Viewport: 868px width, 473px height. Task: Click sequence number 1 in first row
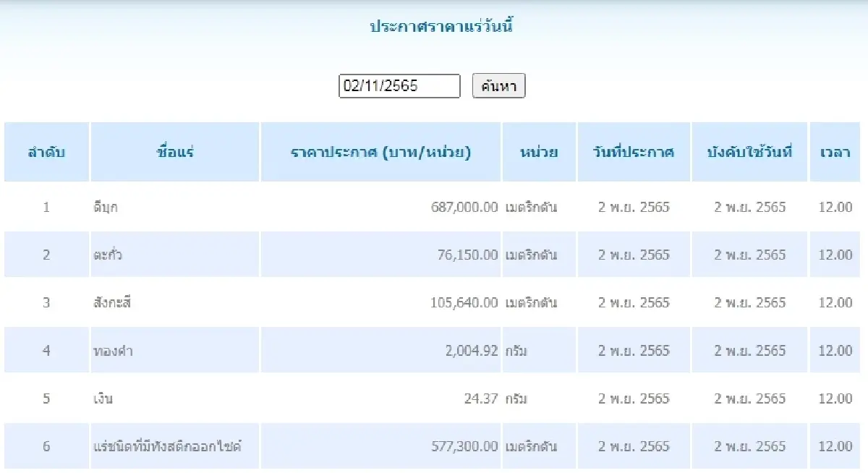[x=46, y=208]
